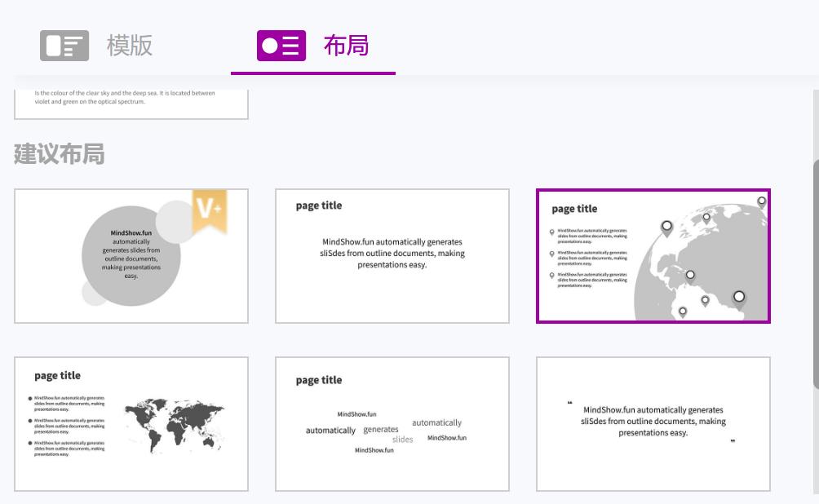This screenshot has width=819, height=504.
Task: Switch to the 布局 tab
Action: (346, 45)
